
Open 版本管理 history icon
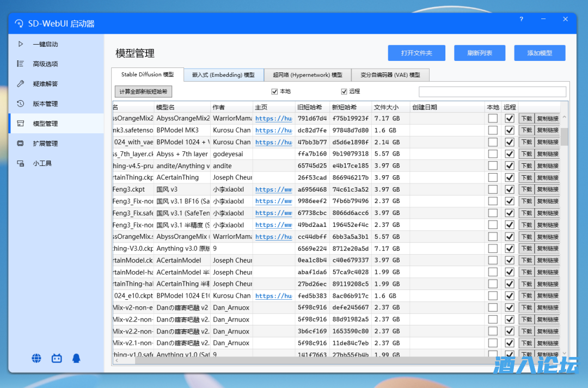click(x=21, y=103)
